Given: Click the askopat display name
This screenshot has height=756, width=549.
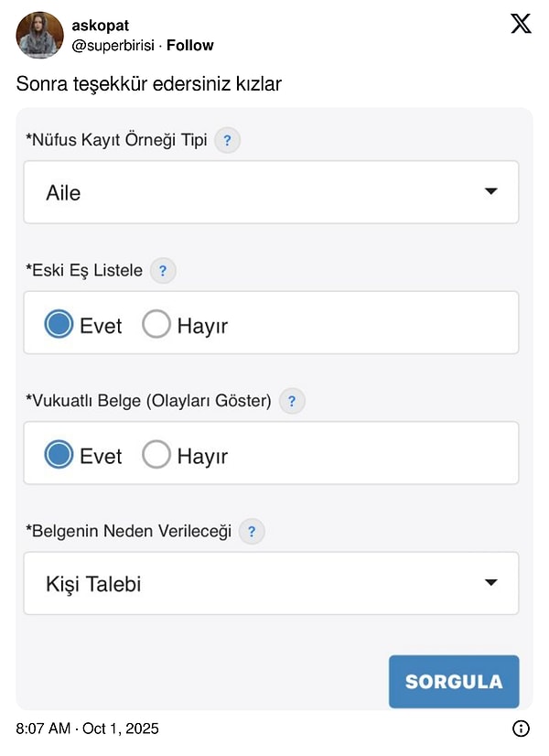Looking at the screenshot, I should click(x=99, y=26).
